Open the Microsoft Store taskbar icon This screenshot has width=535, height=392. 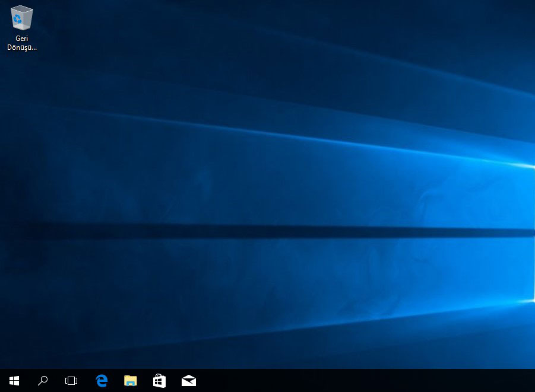tap(159, 381)
